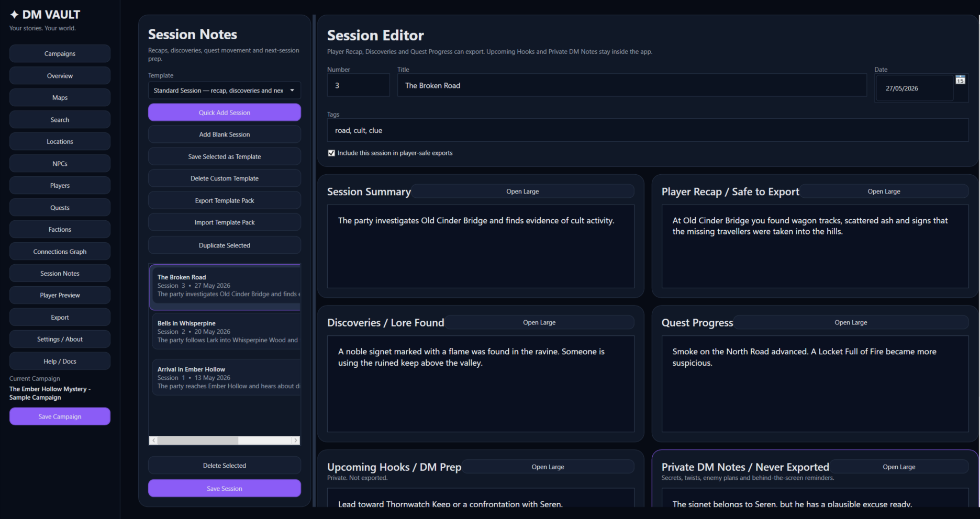Open Upcoming Hooks large editor

coord(548,467)
